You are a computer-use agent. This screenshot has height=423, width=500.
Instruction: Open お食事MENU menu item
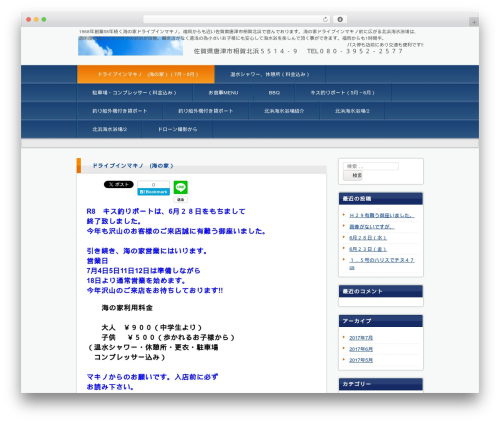point(223,93)
